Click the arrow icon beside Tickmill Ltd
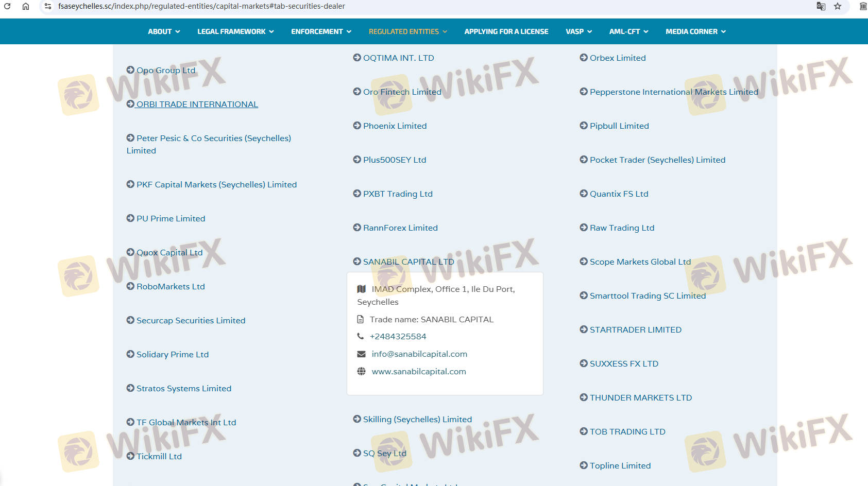This screenshot has width=868, height=486. [x=130, y=456]
